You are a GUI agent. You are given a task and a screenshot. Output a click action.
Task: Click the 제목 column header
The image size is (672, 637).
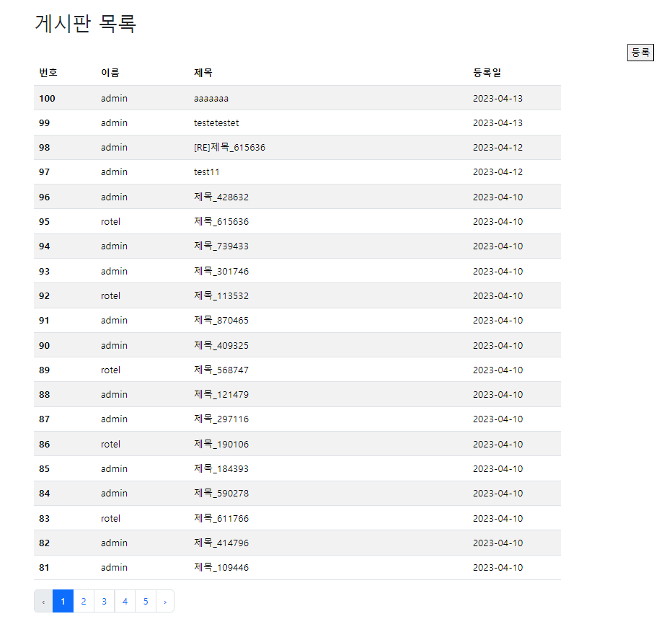[203, 72]
